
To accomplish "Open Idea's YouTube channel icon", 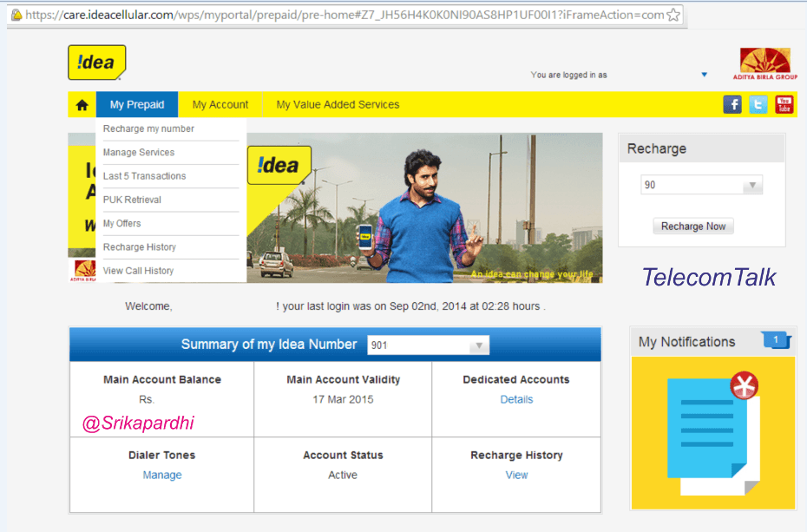I will [x=784, y=104].
